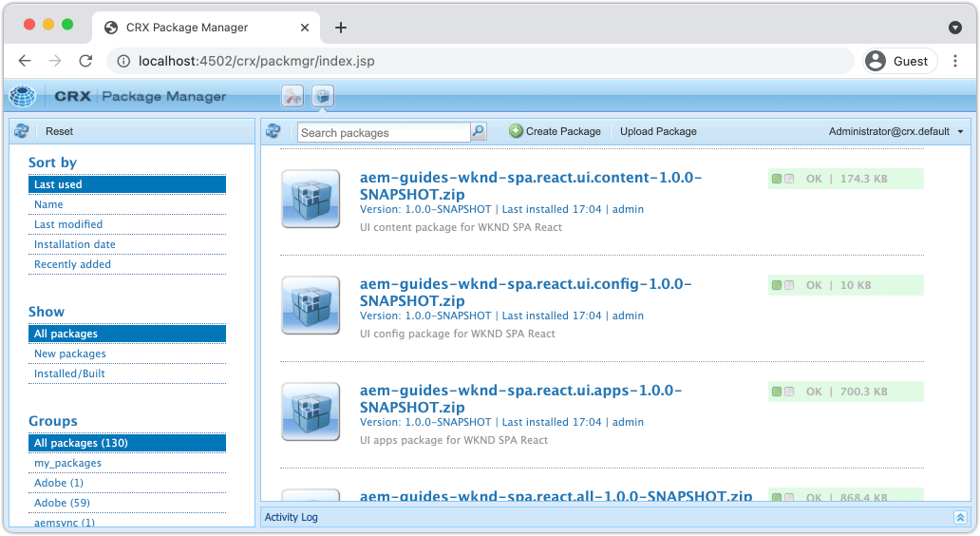Click the OK | 10 KB status bar
Image resolution: width=980 pixels, height=536 pixels.
pyautogui.click(x=845, y=285)
